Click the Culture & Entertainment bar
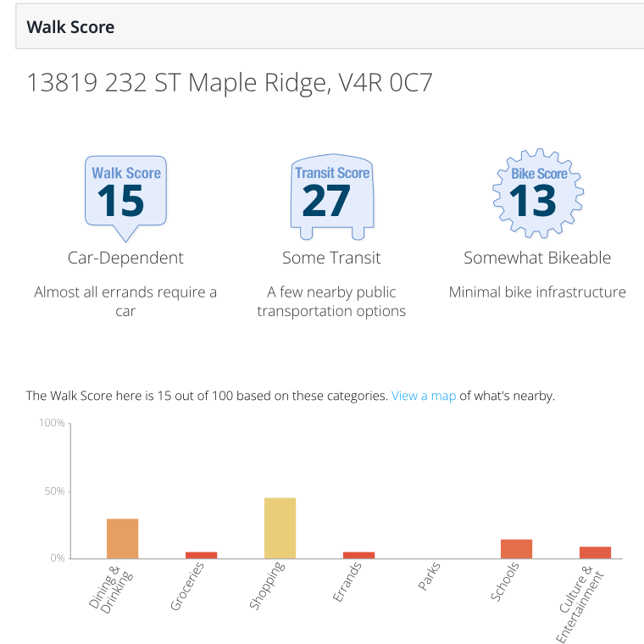The width and height of the screenshot is (644, 644). click(x=595, y=552)
